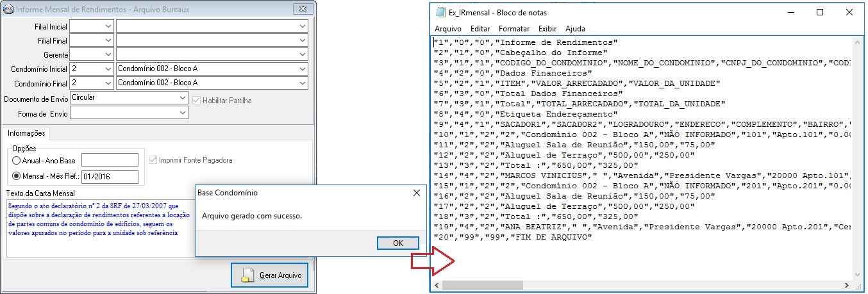
Task: Select the Anual - Ano Base option
Action: click(17, 160)
